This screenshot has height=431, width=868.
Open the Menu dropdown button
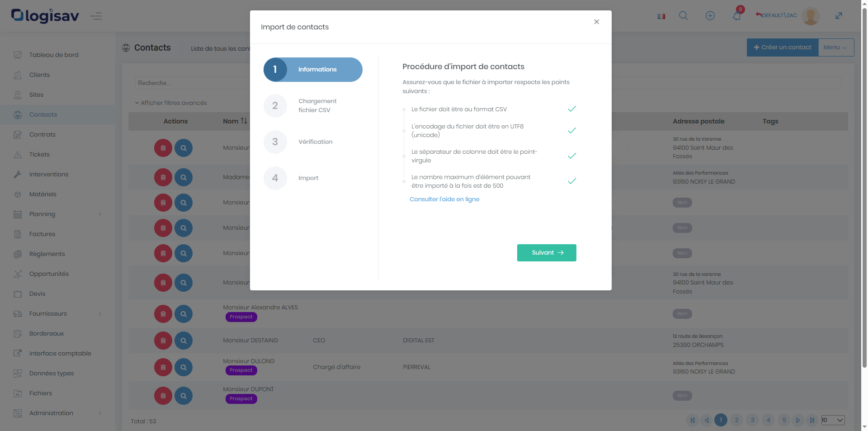(x=836, y=47)
